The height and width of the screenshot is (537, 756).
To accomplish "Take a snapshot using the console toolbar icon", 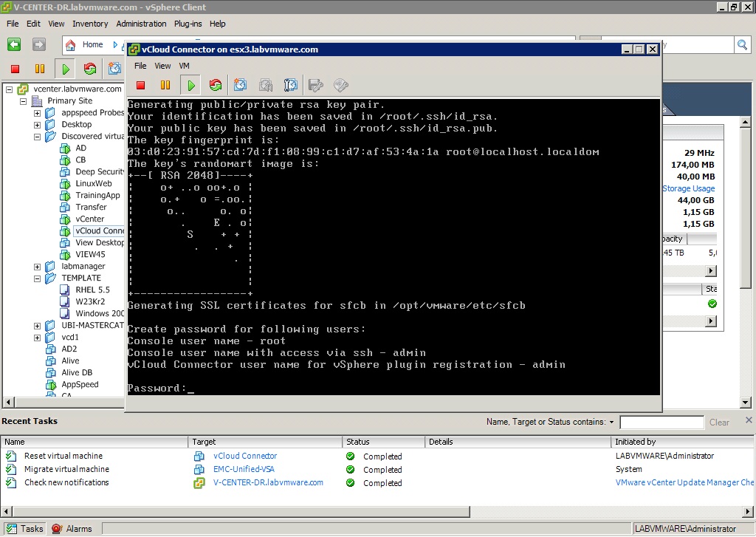I will pos(240,86).
